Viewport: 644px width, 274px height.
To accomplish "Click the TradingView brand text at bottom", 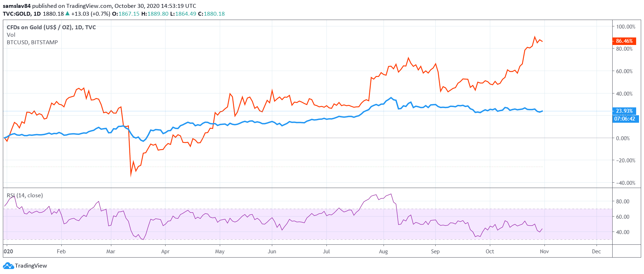I will click(31, 266).
